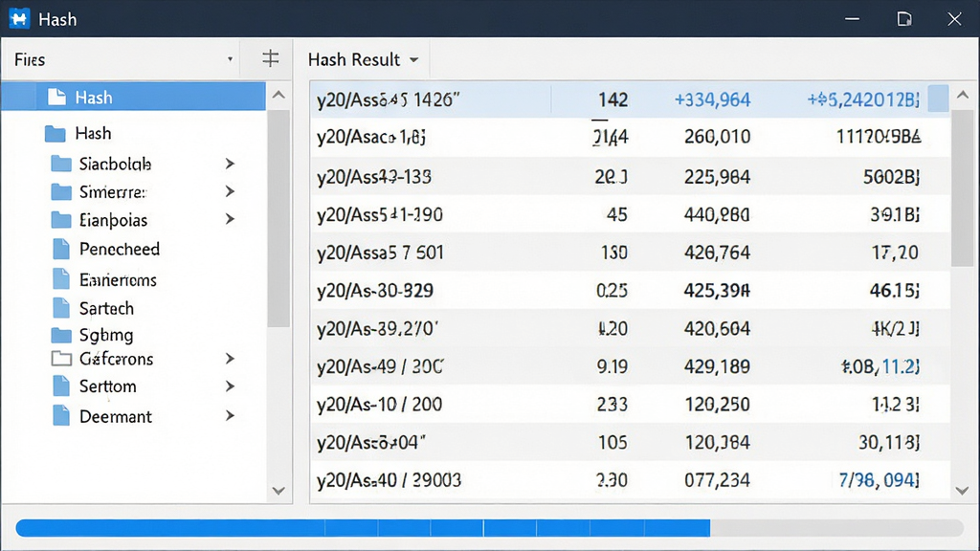Click the blue hashing progress bar
The width and height of the screenshot is (980, 551).
click(x=363, y=528)
